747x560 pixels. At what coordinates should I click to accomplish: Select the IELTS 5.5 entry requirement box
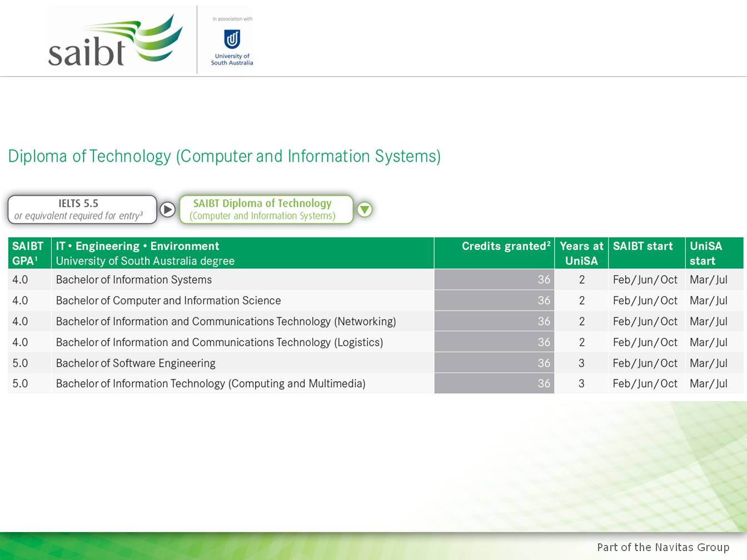tap(82, 209)
